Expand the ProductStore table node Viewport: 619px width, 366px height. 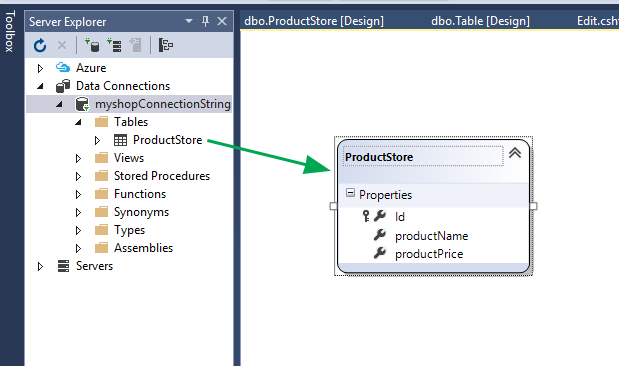(x=97, y=140)
